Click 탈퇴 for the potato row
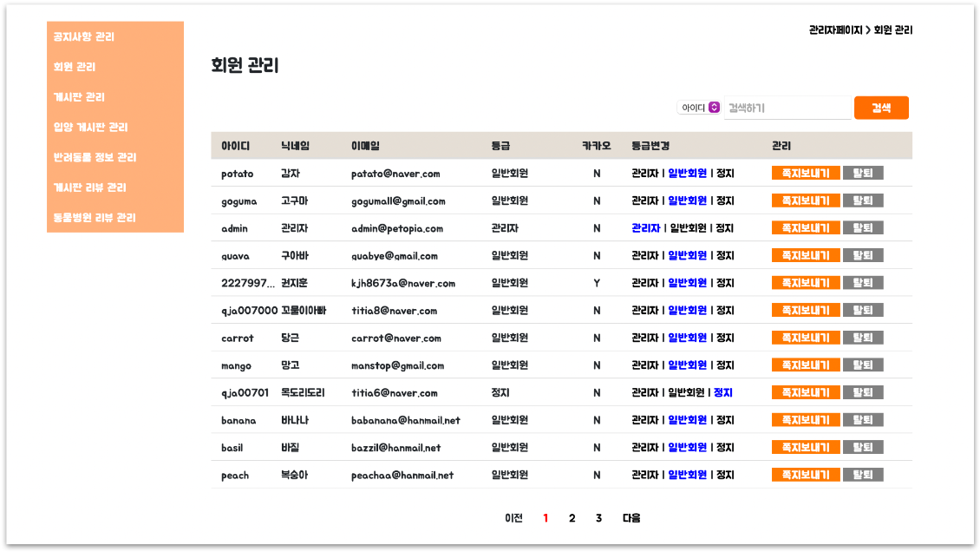This screenshot has height=552, width=980. [x=863, y=174]
